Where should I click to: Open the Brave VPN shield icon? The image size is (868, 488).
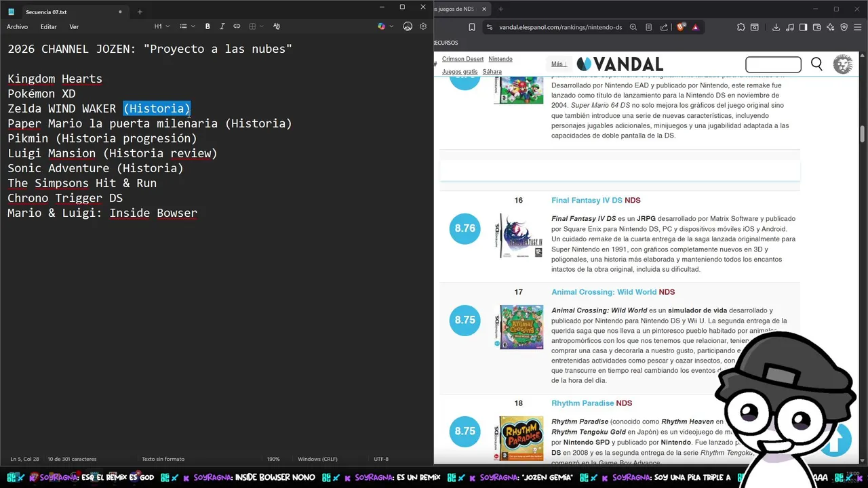844,27
